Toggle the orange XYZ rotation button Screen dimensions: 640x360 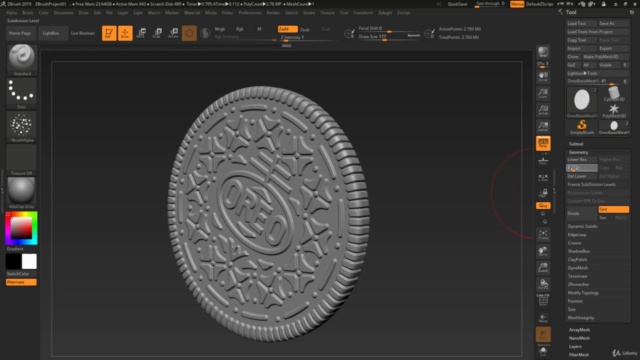543,206
